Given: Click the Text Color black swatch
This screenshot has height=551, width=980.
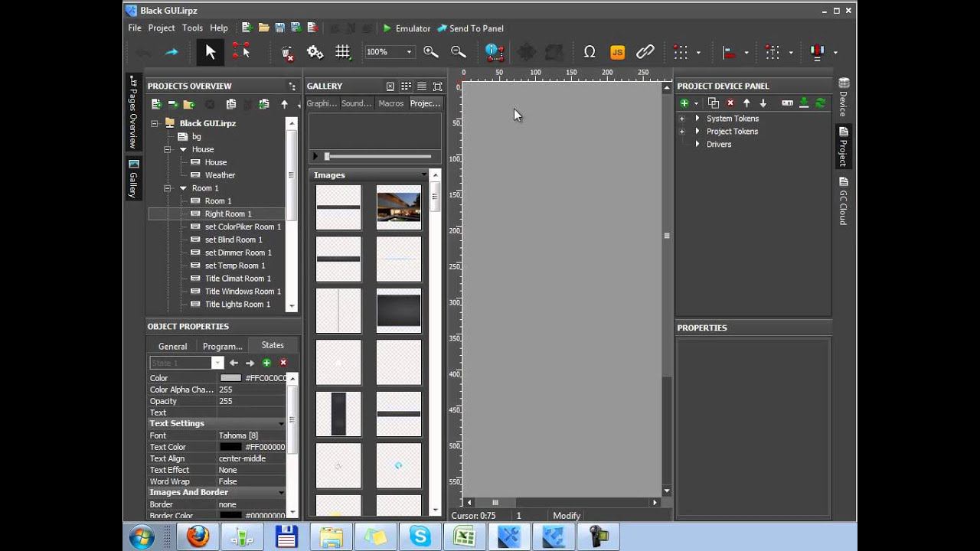Looking at the screenshot, I should 230,447.
